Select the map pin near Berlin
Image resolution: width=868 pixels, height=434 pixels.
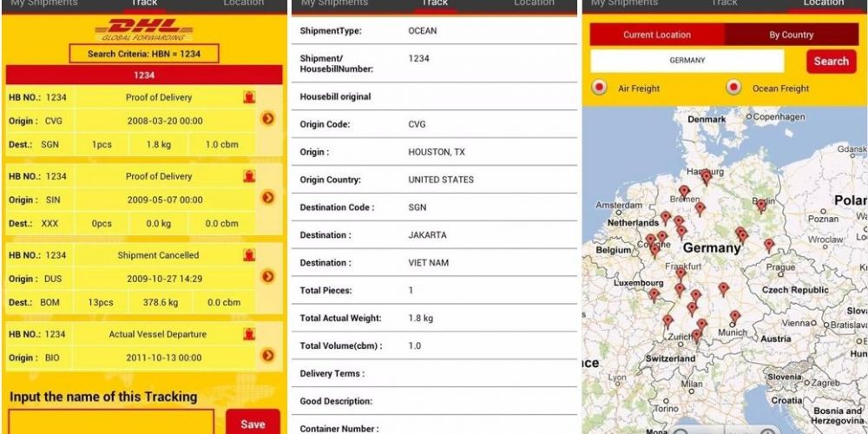pyautogui.click(x=761, y=205)
